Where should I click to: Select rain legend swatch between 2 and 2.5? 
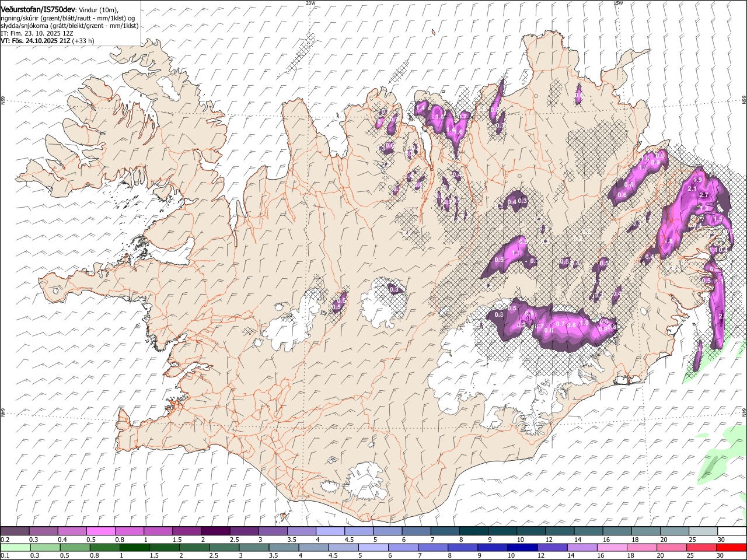pos(194,548)
